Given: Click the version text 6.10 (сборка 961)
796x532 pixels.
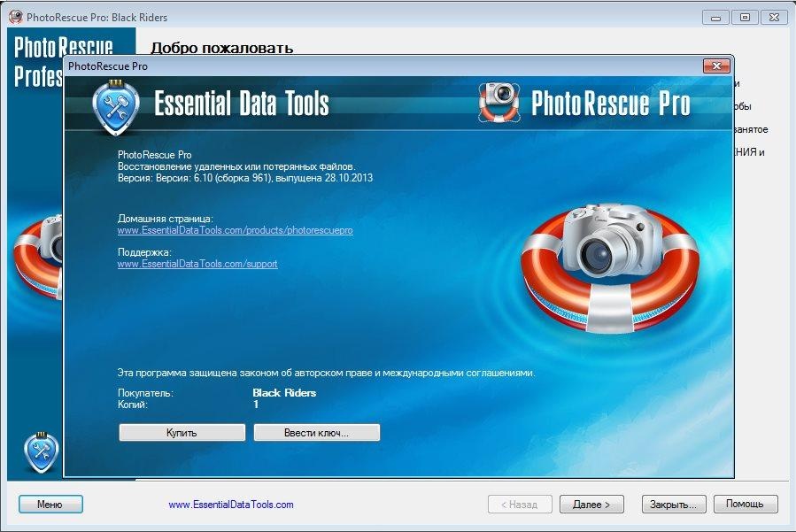Looking at the screenshot, I should click(231, 178).
